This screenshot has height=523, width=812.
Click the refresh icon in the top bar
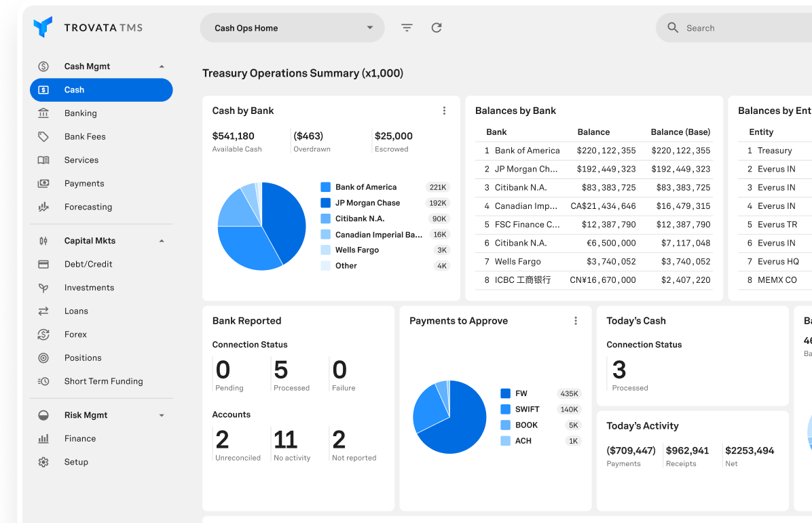click(x=437, y=28)
